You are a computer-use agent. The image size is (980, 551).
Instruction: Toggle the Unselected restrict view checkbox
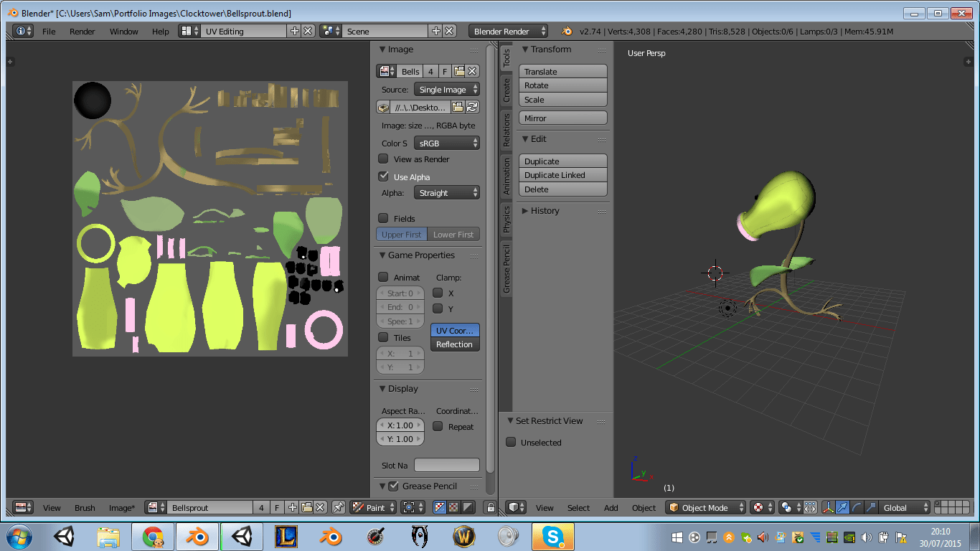pos(511,442)
